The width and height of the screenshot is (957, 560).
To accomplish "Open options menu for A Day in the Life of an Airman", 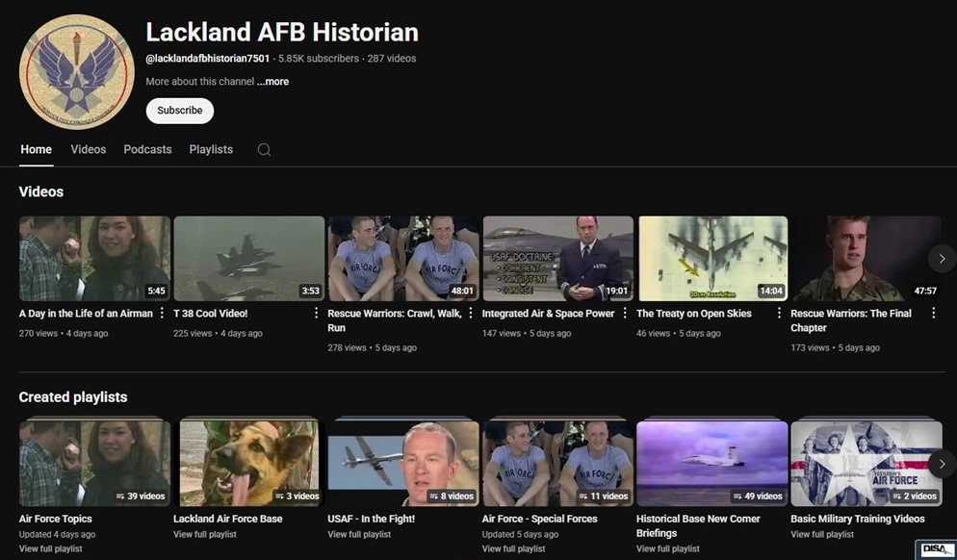I will click(162, 313).
